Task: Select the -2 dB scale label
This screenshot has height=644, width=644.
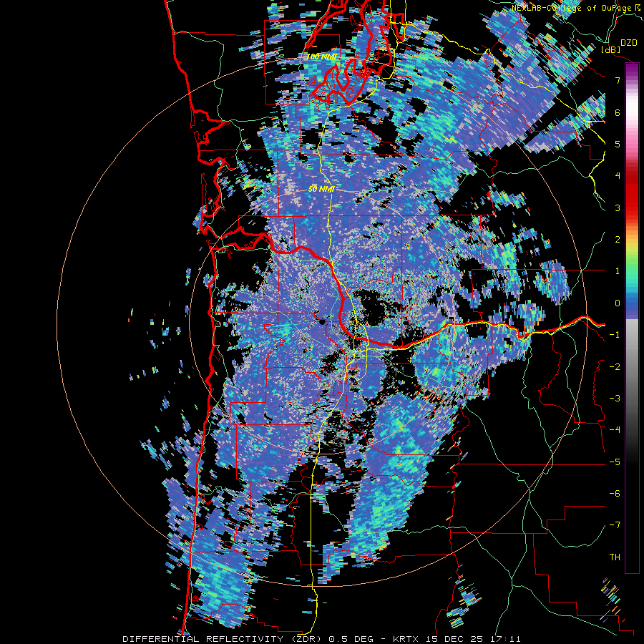Action: pyautogui.click(x=615, y=367)
